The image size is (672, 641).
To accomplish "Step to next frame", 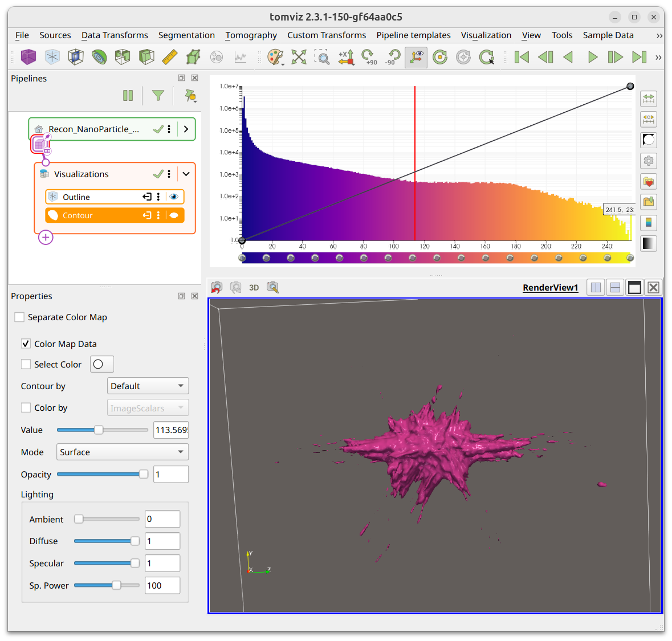I will click(x=616, y=56).
